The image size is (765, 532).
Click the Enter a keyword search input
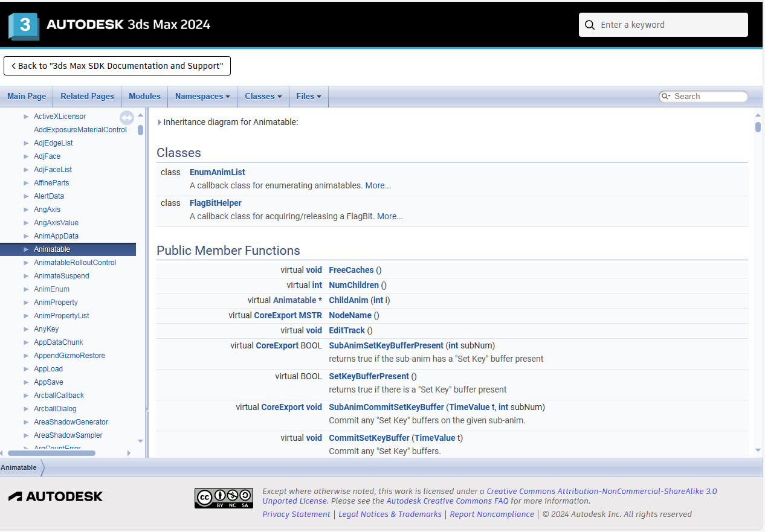pyautogui.click(x=665, y=25)
